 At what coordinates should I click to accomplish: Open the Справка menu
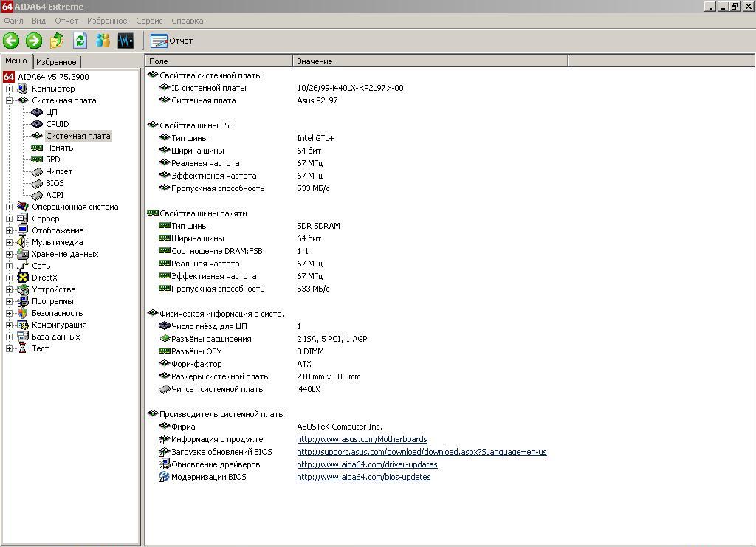click(187, 21)
